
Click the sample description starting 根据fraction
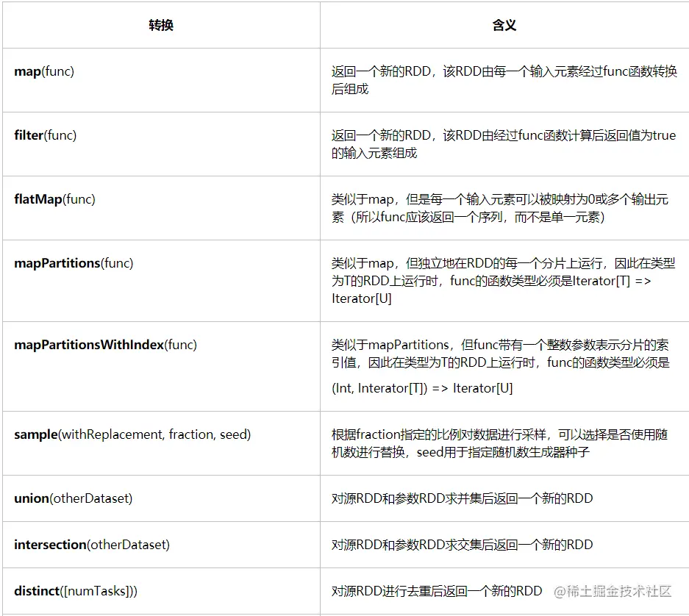click(x=499, y=443)
